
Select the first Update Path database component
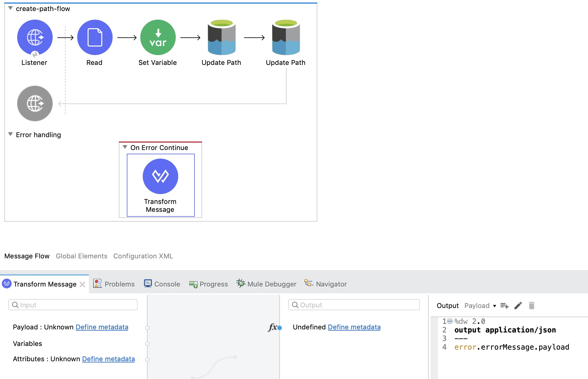221,37
